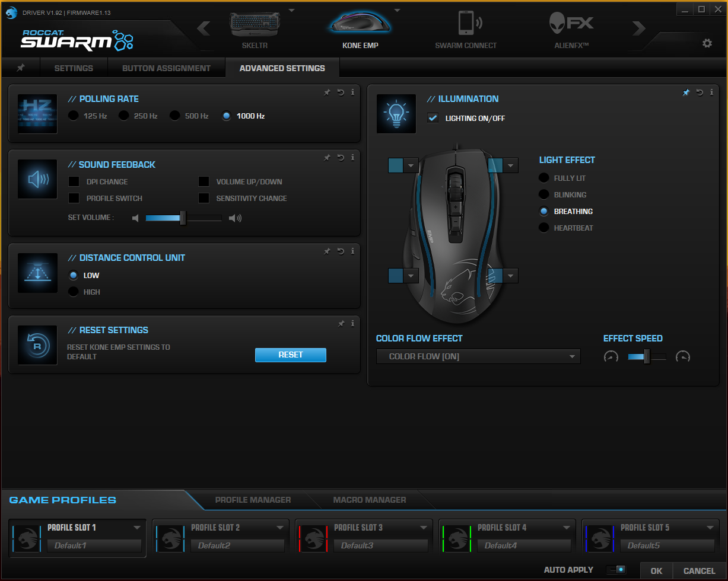
Task: Undo changes in Distance Control Unit panel
Action: pyautogui.click(x=341, y=251)
